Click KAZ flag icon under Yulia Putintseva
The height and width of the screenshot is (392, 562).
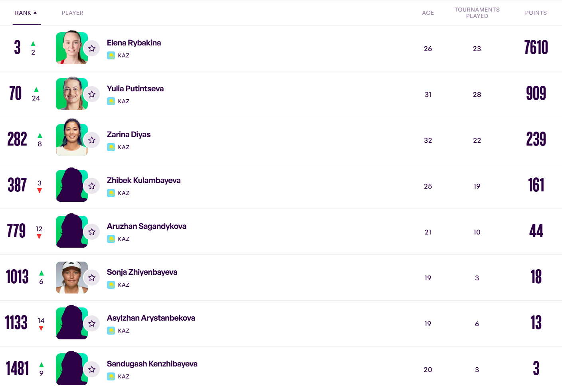pyautogui.click(x=111, y=101)
